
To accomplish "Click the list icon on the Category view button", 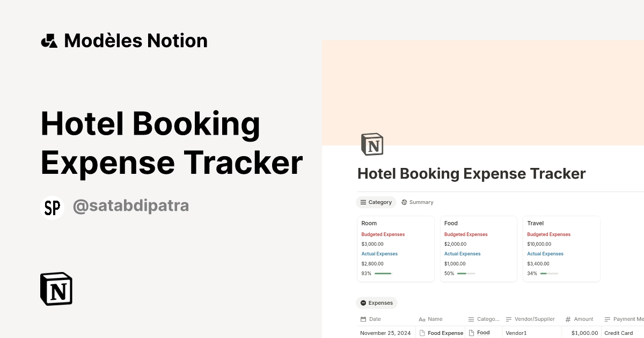I will tap(363, 202).
